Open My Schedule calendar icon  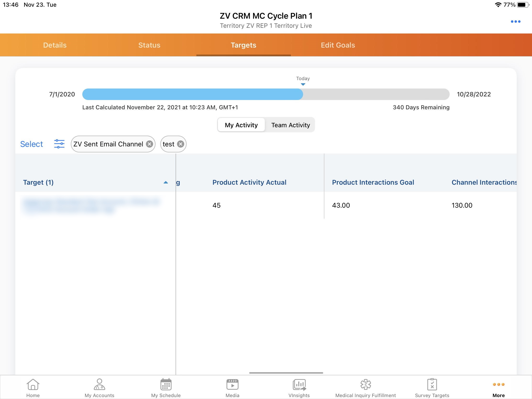click(166, 384)
